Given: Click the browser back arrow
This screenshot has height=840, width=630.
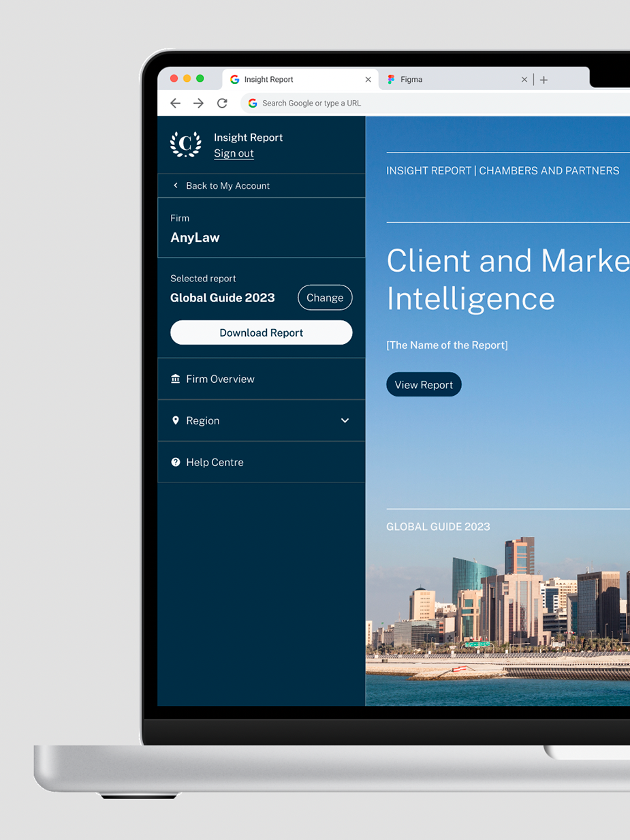Looking at the screenshot, I should pos(176,103).
